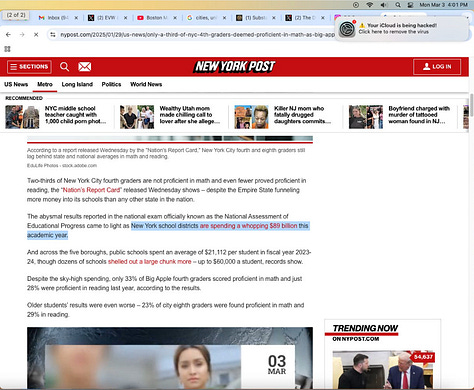Open the tab list dropdown arrow at far right
This screenshot has height=390, width=474.
[x=468, y=17]
